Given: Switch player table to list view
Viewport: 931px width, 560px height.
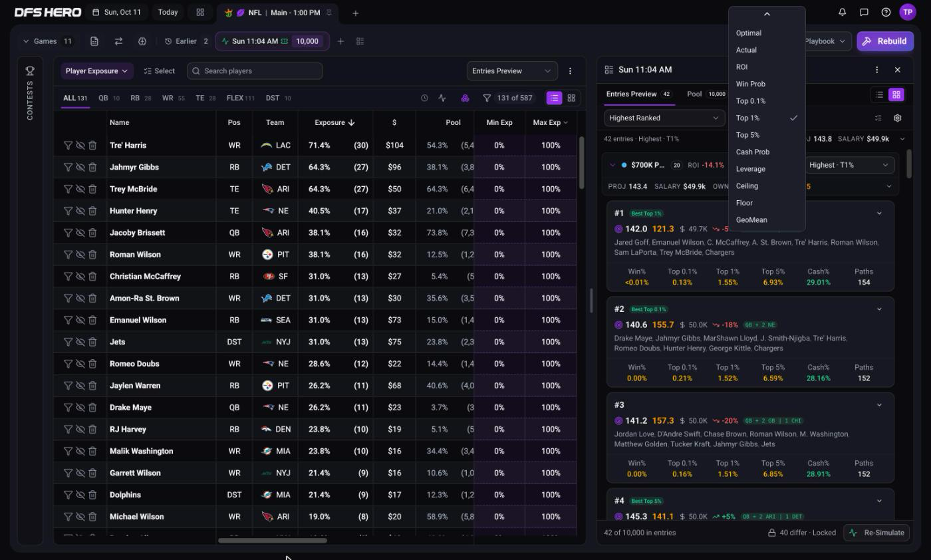Looking at the screenshot, I should tap(554, 98).
